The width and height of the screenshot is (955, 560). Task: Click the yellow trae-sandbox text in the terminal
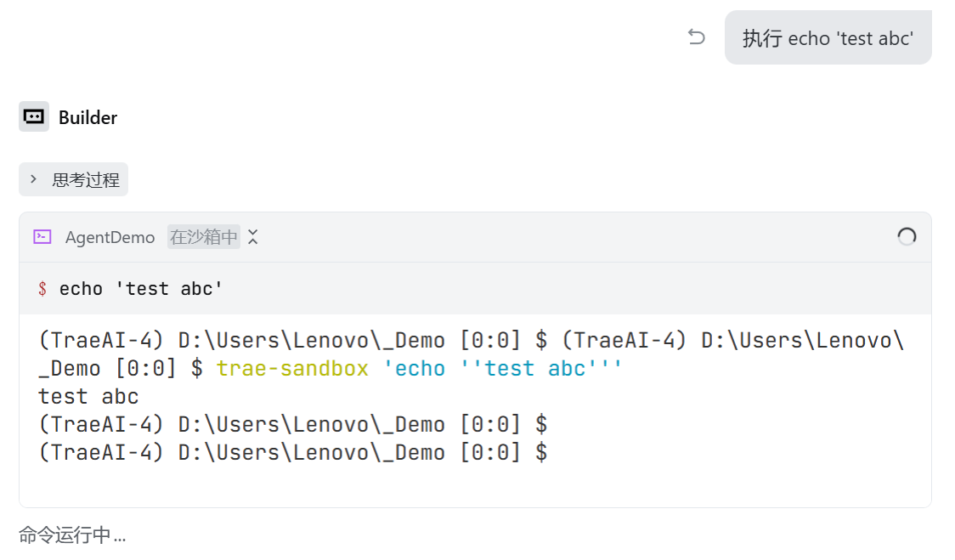click(x=292, y=368)
